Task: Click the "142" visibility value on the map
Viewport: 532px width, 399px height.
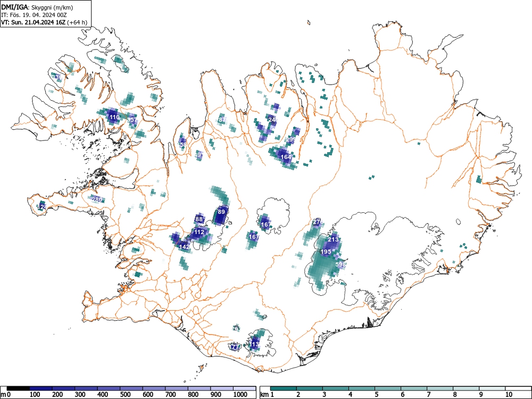Action: [184, 247]
